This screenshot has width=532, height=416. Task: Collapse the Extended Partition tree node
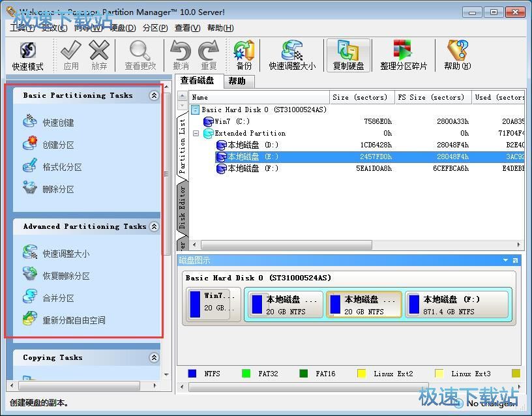pos(196,134)
